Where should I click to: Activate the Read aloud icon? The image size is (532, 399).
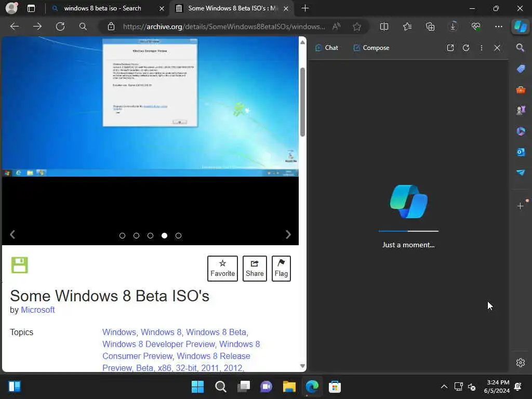pos(336,26)
